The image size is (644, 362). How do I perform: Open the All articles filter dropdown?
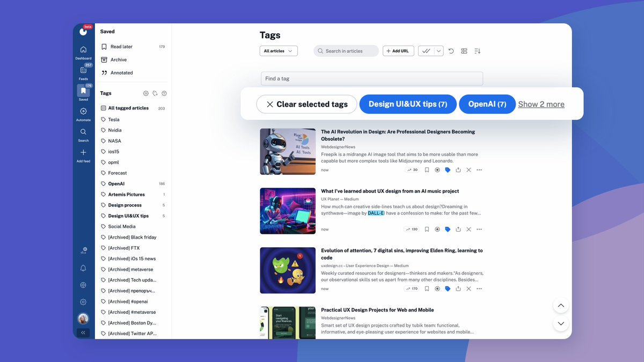pos(279,51)
